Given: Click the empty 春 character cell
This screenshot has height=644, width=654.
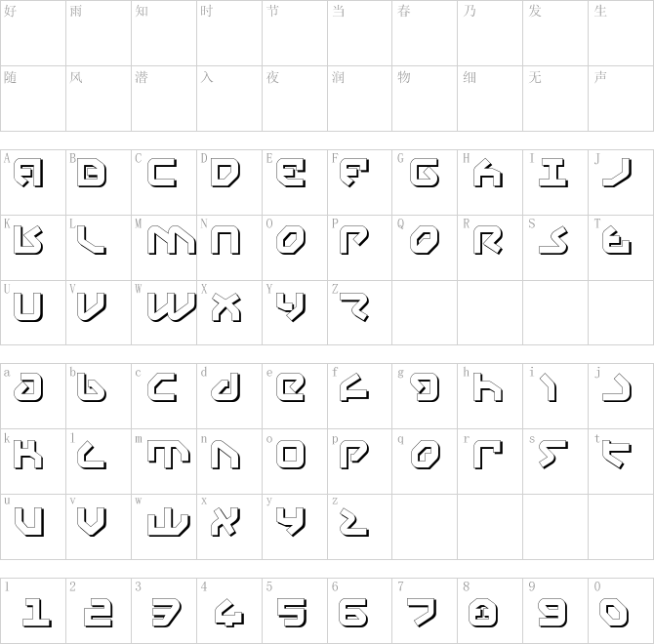Looking at the screenshot, I should click(426, 33).
